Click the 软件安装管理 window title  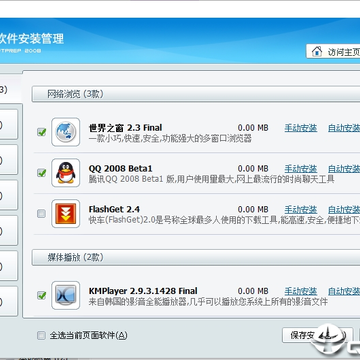(x=32, y=38)
